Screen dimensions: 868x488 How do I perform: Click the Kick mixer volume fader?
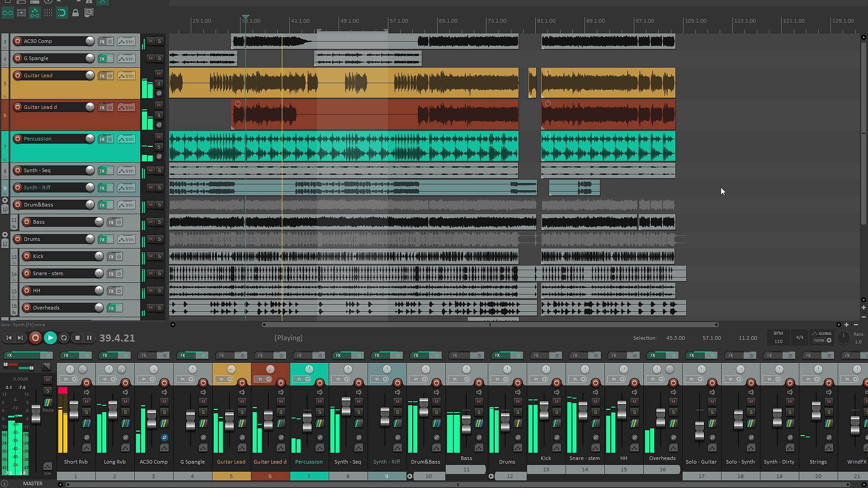point(544,409)
